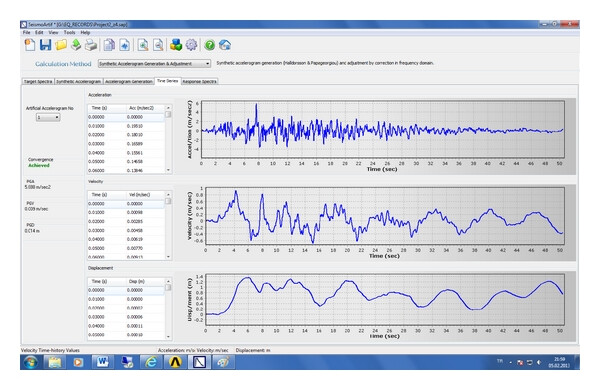This screenshot has width=600, height=390.
Task: Select first cell in Velocity table
Action: tap(106, 204)
